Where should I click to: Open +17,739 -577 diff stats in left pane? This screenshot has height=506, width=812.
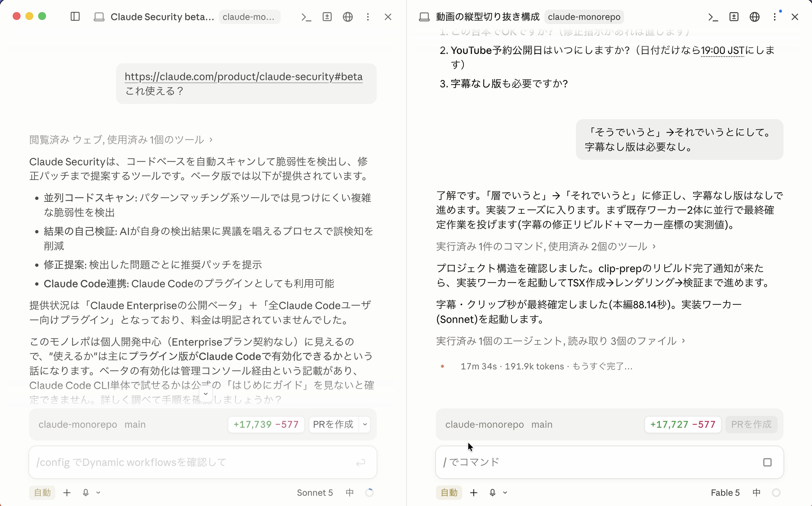click(x=266, y=424)
